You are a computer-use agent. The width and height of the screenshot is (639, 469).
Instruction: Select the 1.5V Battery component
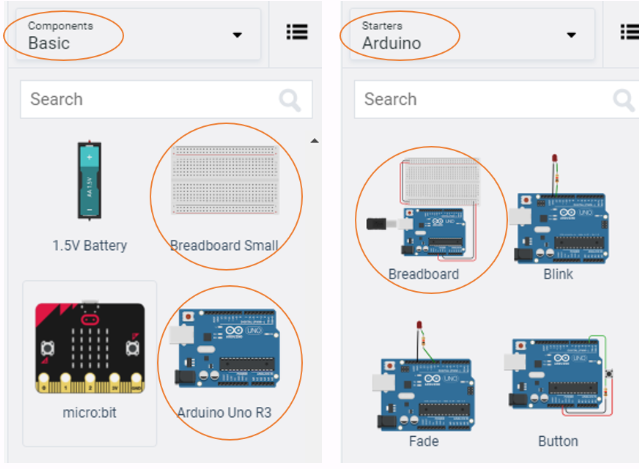tap(90, 196)
